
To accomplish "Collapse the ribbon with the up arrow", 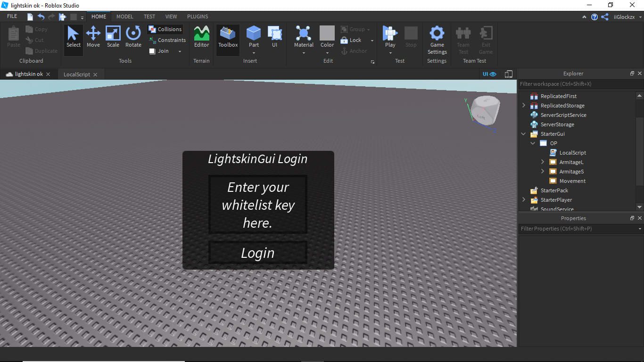I will point(585,16).
